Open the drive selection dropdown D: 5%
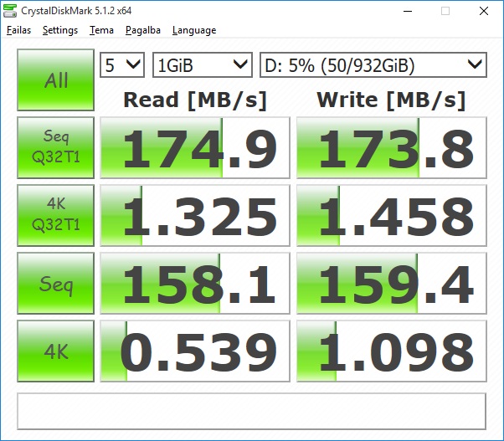Image resolution: width=504 pixels, height=441 pixels. pyautogui.click(x=373, y=65)
